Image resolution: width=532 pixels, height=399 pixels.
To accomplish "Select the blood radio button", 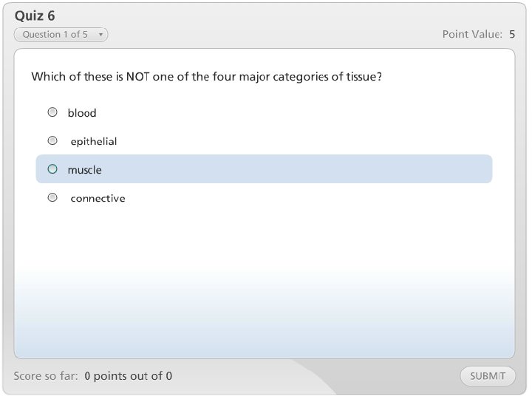I will coord(52,112).
